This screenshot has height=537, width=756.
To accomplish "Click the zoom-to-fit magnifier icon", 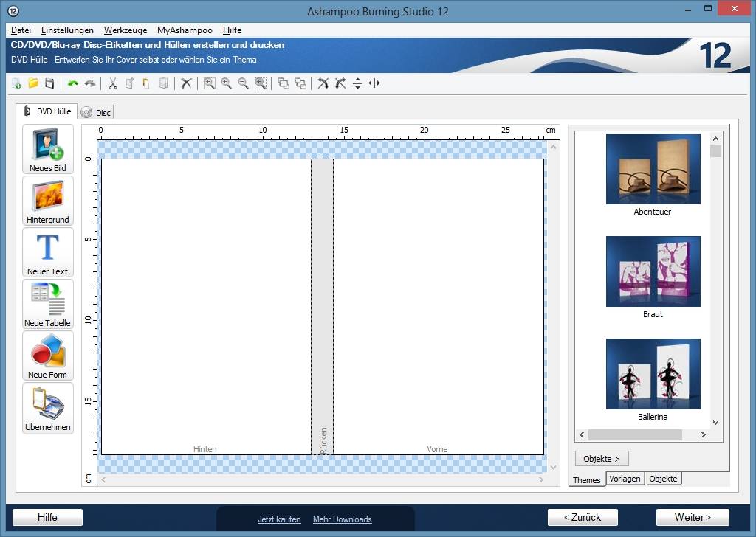I will click(209, 83).
